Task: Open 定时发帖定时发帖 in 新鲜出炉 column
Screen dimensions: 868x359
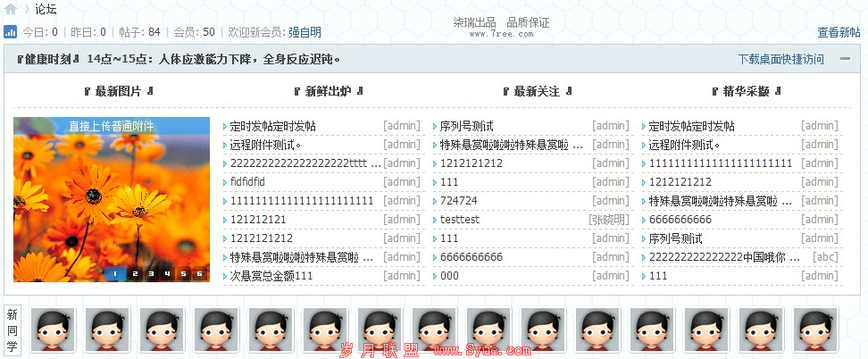Action: (273, 126)
